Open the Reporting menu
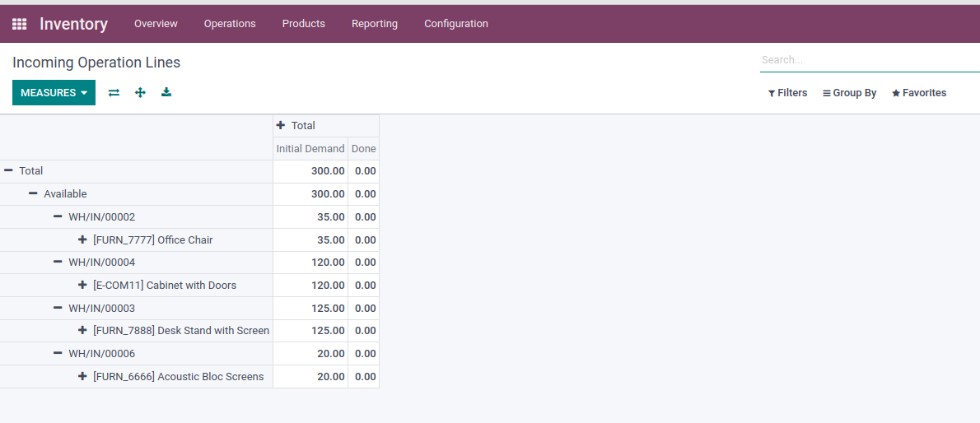The height and width of the screenshot is (423, 980). pos(374,24)
